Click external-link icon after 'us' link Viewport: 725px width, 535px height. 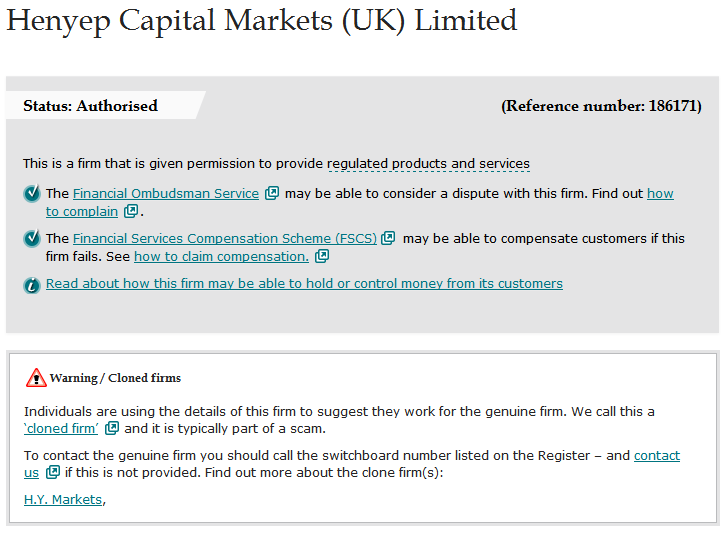point(53,472)
